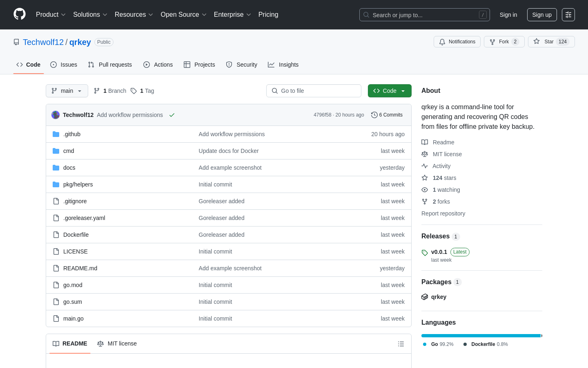Focus the Go to file input
This screenshot has width=588, height=368.
(314, 91)
